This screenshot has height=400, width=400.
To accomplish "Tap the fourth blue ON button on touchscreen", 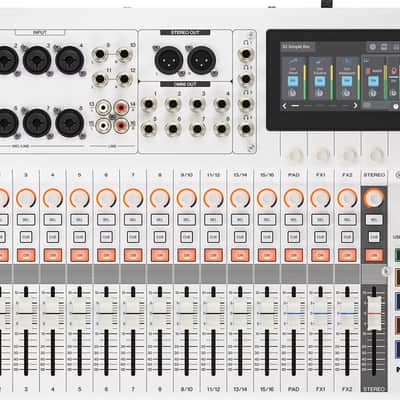I will coord(373,81).
